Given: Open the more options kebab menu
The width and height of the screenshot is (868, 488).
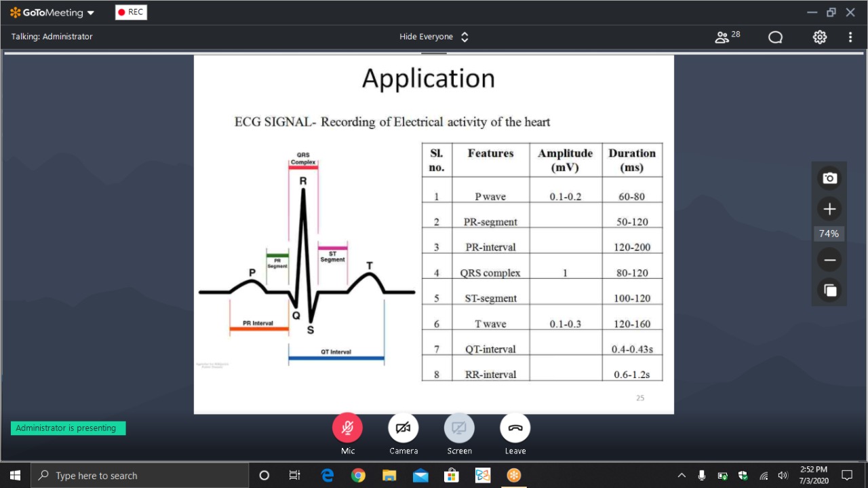Looking at the screenshot, I should click(850, 37).
